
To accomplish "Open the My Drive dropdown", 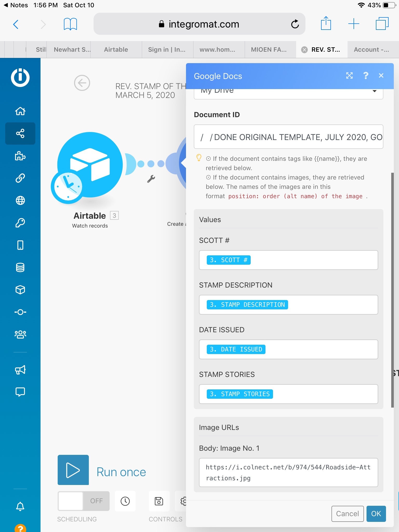I will 289,94.
